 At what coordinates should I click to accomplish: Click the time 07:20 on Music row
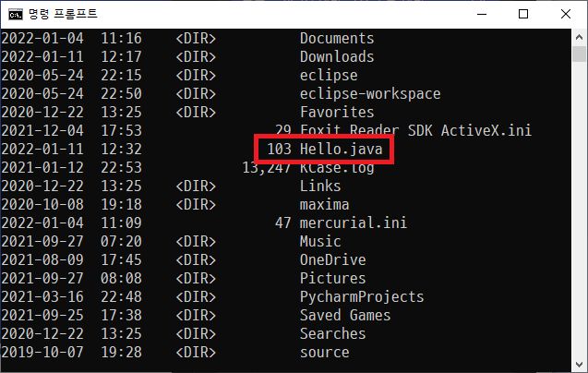tap(121, 241)
